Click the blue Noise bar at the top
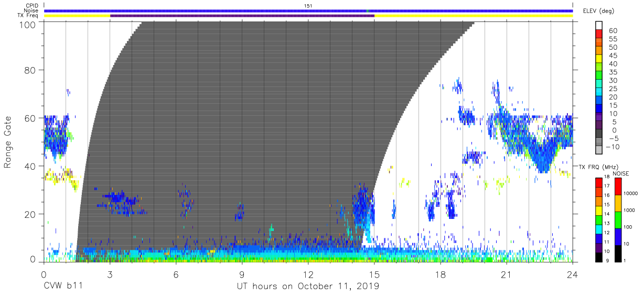This screenshot has height=297, width=644. 308,10
